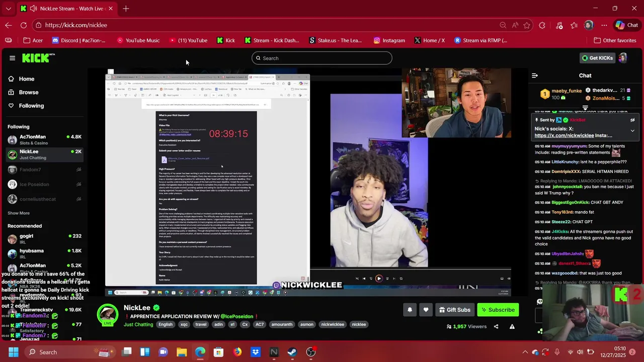Click the site info icon in address bar

(39, 25)
